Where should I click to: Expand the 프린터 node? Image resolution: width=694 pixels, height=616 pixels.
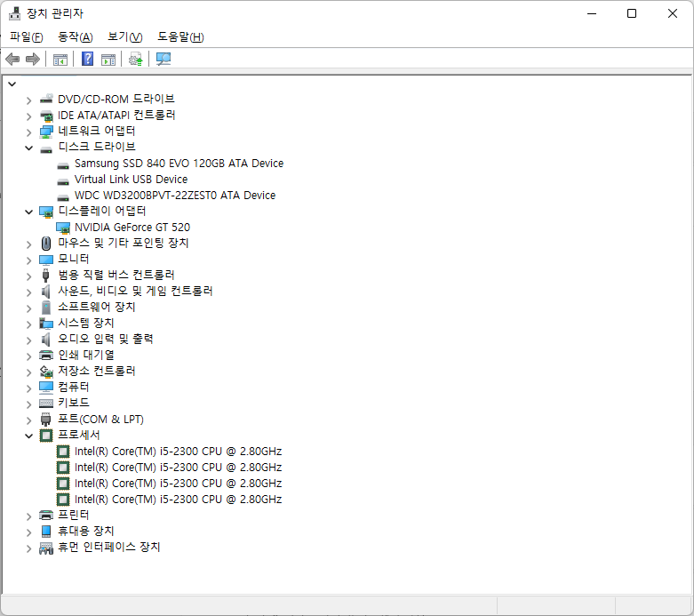pos(28,516)
